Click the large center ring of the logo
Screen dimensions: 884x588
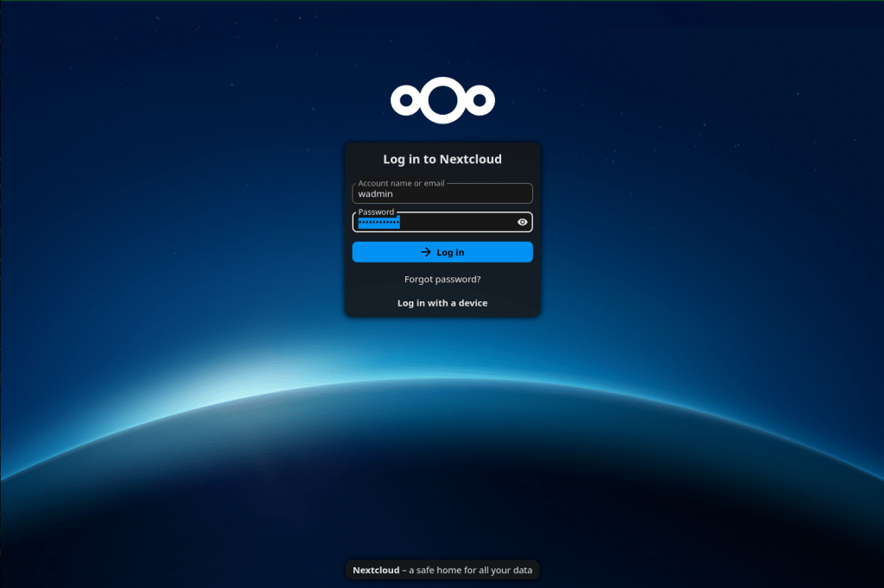pyautogui.click(x=442, y=100)
